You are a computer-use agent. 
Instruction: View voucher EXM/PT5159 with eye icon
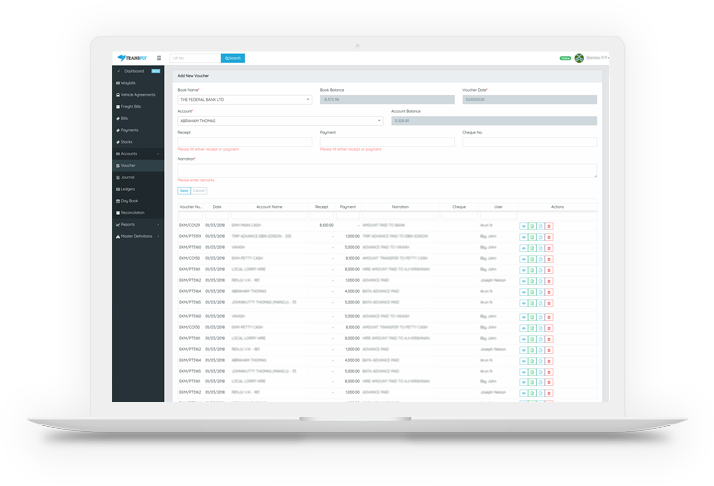click(x=524, y=237)
